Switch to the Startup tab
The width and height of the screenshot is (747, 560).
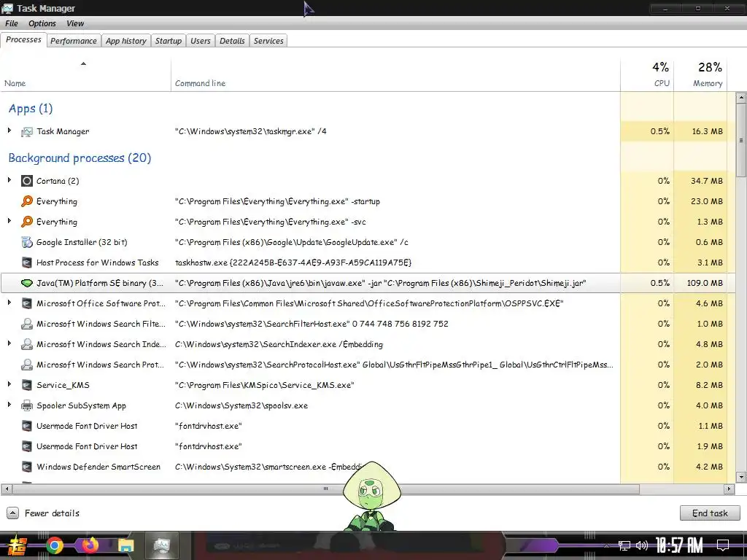[169, 41]
